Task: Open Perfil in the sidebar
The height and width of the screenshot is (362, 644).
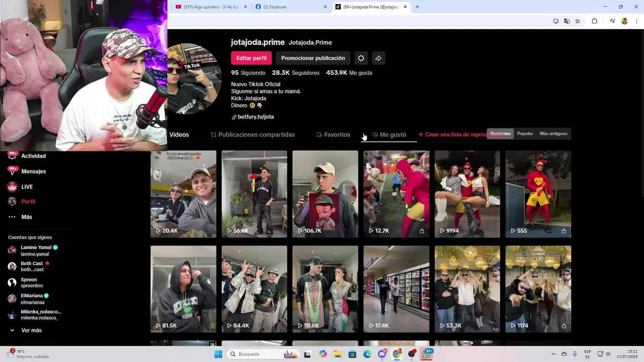Action: 28,202
